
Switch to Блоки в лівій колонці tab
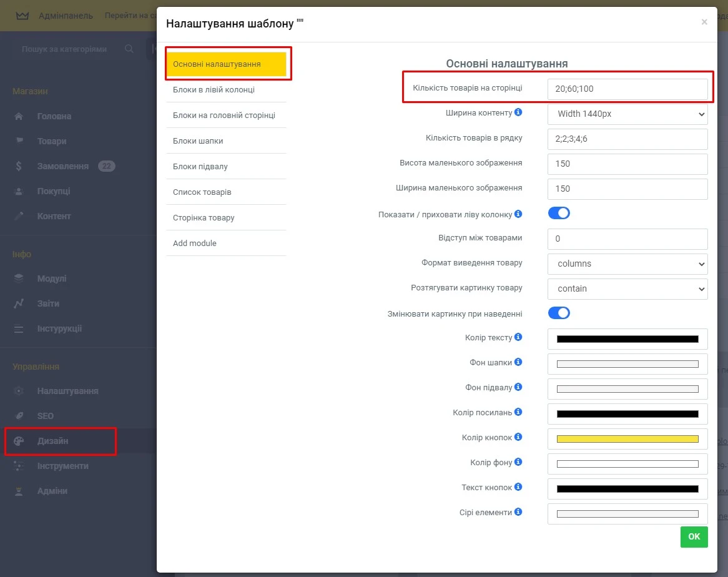pyautogui.click(x=214, y=90)
